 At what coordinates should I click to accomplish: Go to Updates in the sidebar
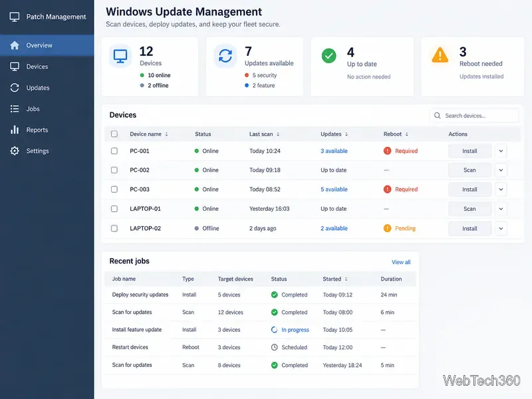pyautogui.click(x=47, y=88)
